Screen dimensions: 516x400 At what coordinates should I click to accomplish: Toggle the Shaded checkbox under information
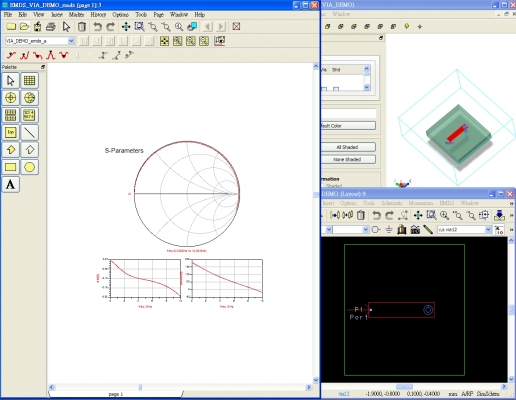pyautogui.click(x=323, y=186)
